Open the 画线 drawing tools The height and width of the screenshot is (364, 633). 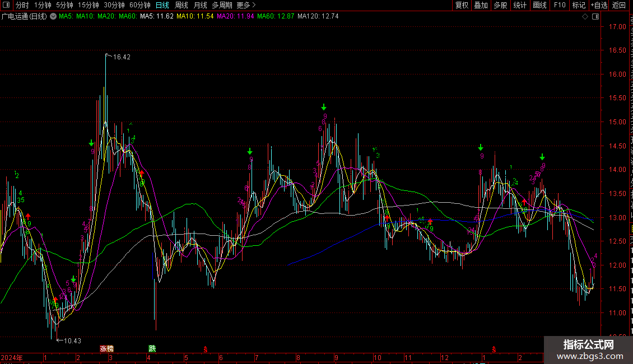[539, 6]
